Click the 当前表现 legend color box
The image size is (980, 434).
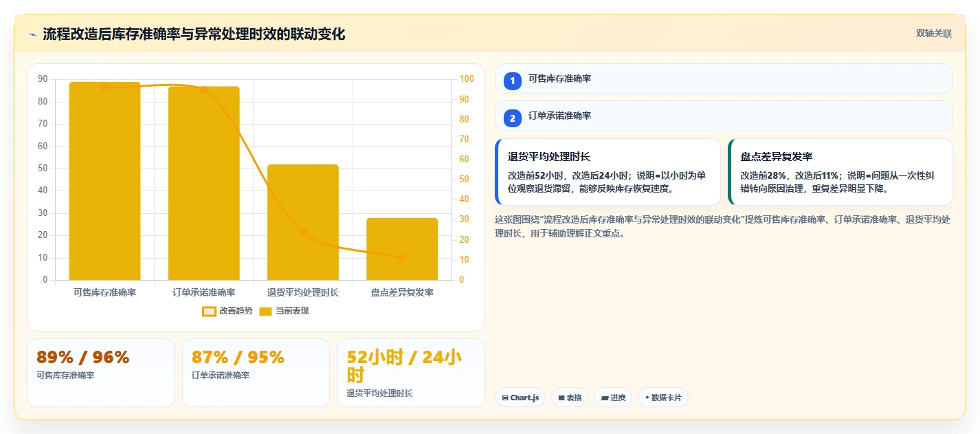pyautogui.click(x=266, y=311)
